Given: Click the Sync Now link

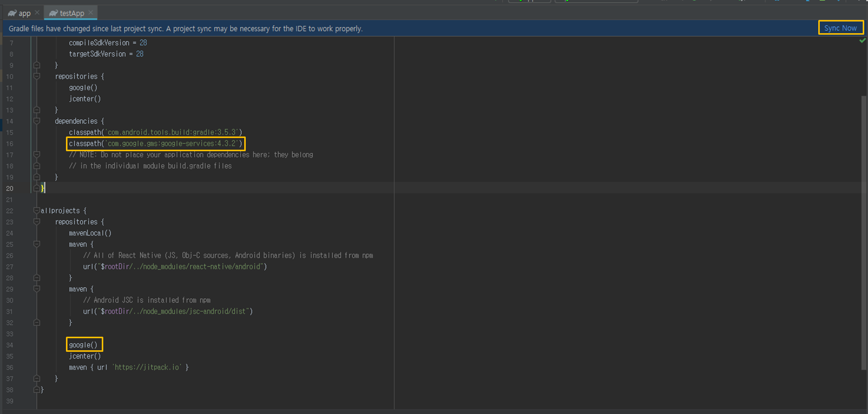Looking at the screenshot, I should click(x=840, y=28).
